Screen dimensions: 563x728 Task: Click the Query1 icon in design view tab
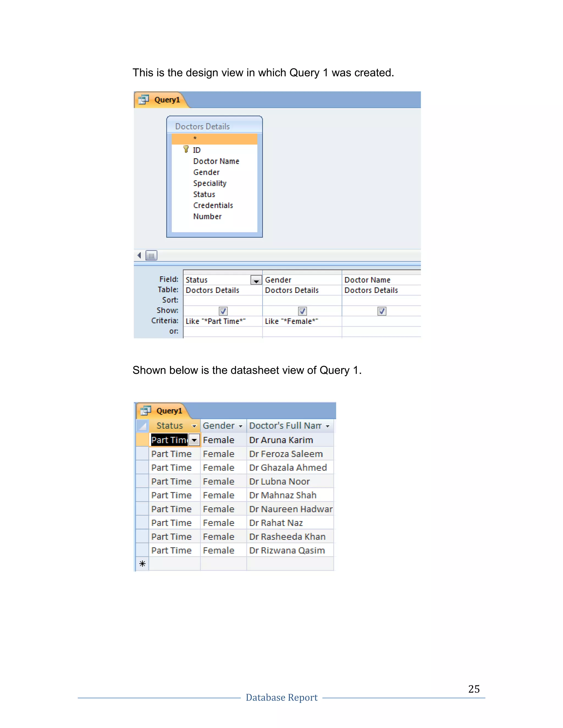[144, 99]
